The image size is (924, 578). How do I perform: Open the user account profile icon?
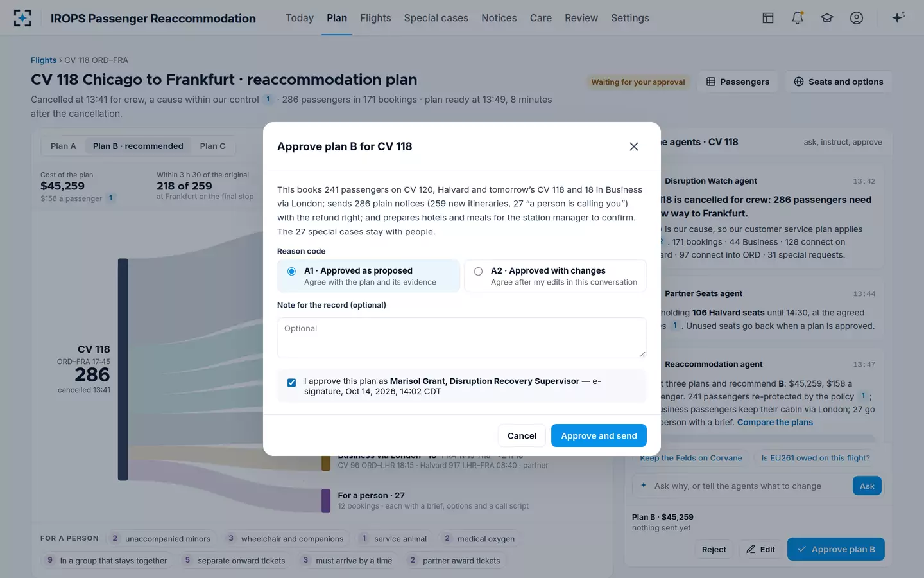click(x=857, y=18)
